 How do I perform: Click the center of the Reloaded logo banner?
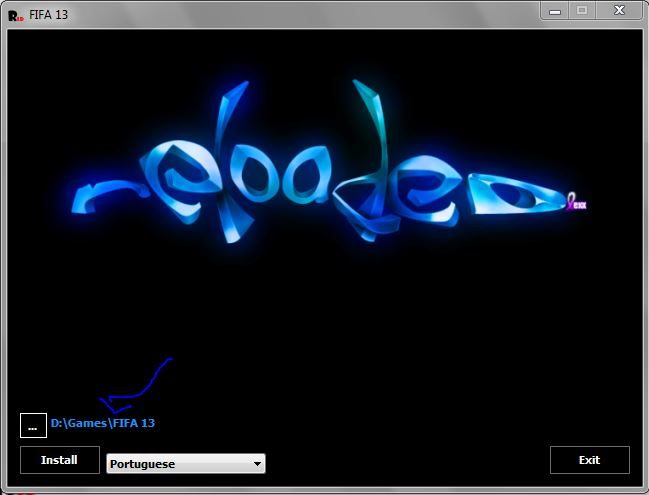(324, 165)
